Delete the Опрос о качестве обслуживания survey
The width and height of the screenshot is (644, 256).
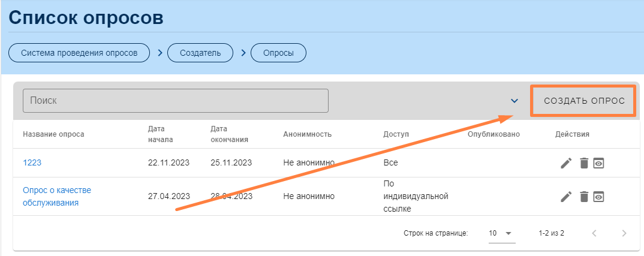[x=584, y=196]
